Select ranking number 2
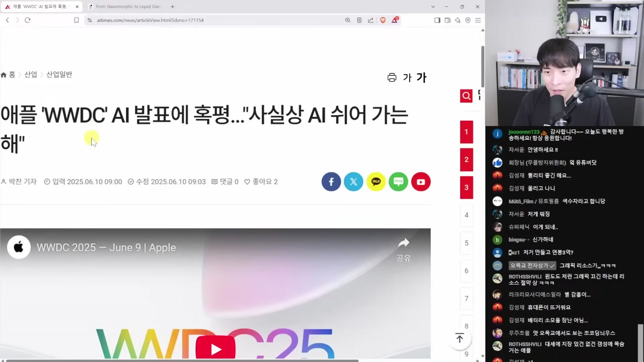This screenshot has width=644, height=362. pyautogui.click(x=466, y=160)
